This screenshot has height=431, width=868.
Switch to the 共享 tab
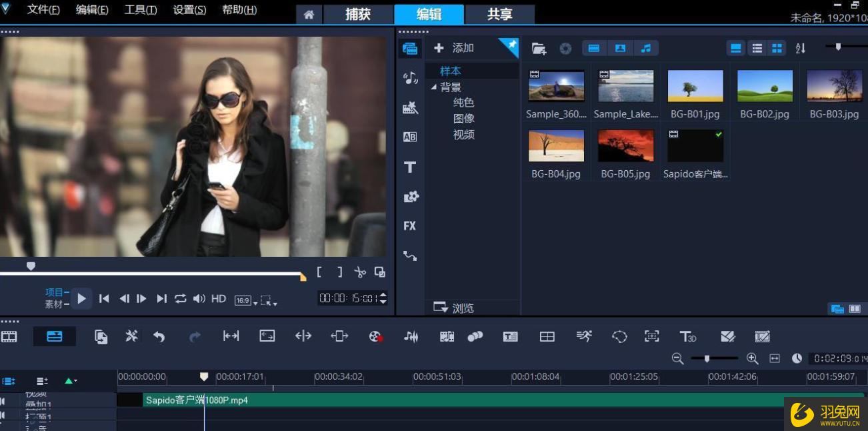(499, 15)
